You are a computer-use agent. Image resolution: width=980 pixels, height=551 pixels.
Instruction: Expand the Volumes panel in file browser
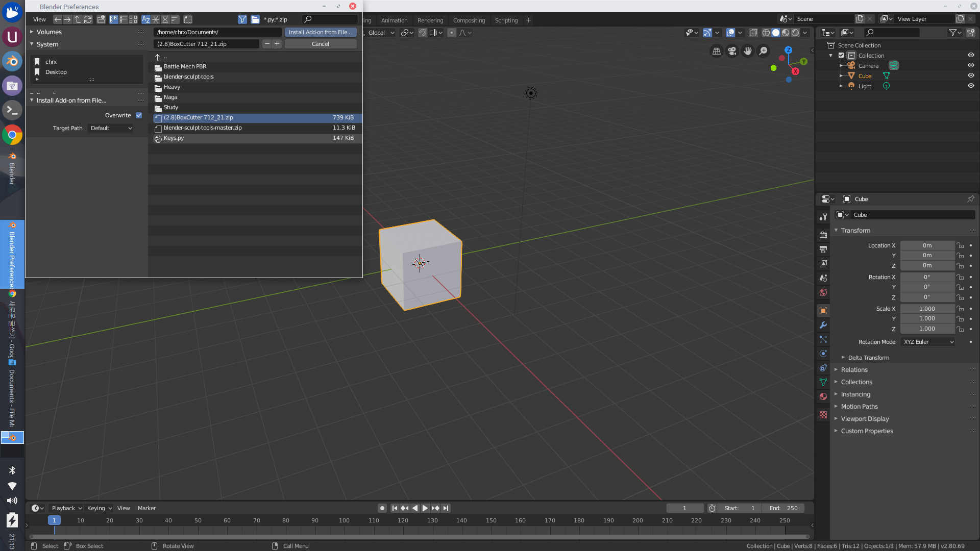[32, 32]
